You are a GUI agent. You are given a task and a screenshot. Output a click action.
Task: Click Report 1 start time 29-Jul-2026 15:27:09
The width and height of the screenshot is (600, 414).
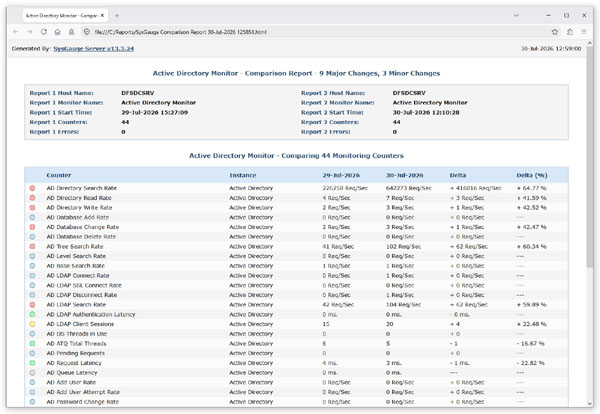tap(155, 112)
